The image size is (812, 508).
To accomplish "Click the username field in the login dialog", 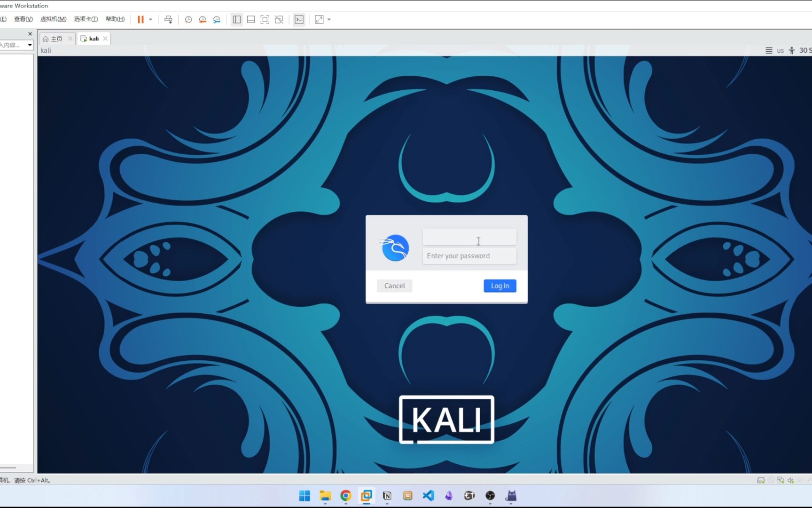I will pos(469,237).
